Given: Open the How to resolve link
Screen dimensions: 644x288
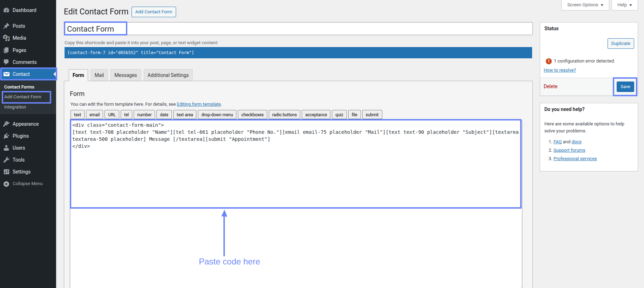Looking at the screenshot, I should (559, 70).
